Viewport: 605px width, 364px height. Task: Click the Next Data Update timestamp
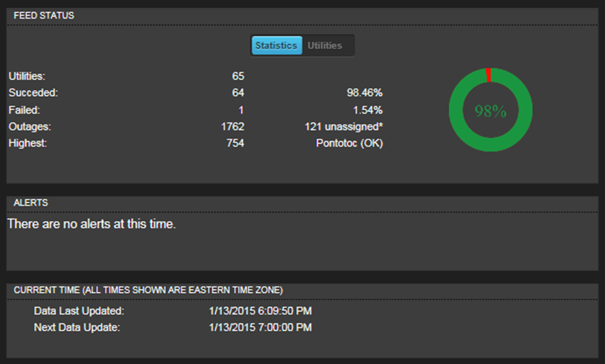[x=260, y=327]
